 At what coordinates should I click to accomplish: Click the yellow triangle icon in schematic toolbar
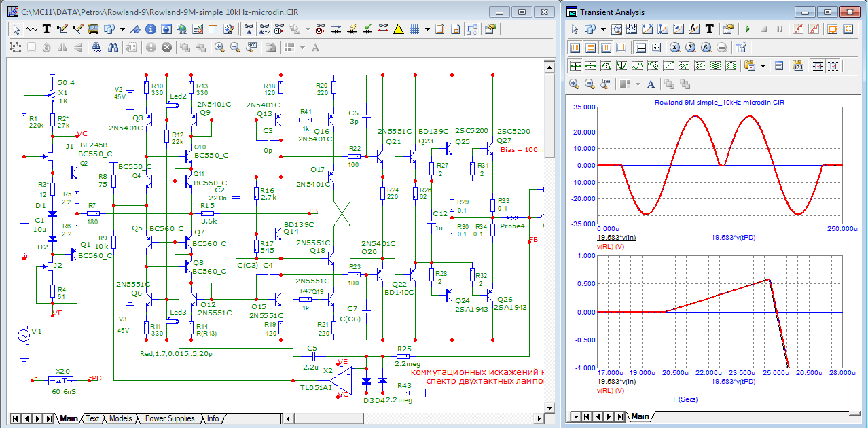(x=398, y=29)
